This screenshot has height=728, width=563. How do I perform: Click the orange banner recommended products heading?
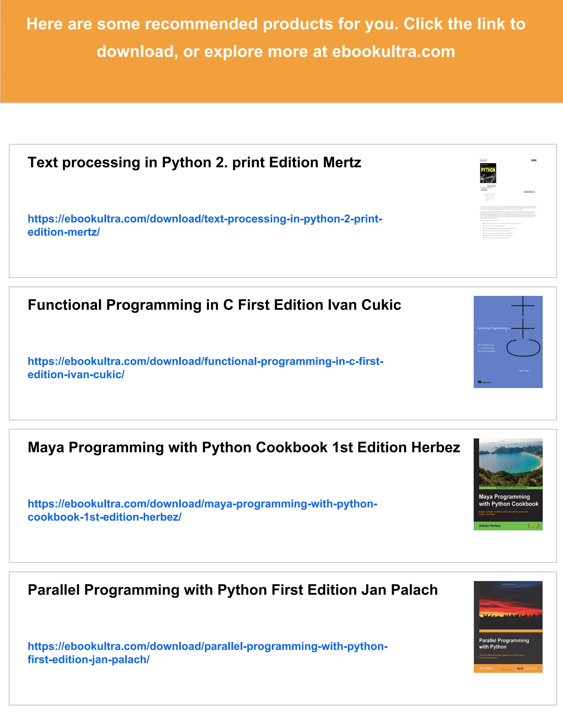[x=276, y=38]
